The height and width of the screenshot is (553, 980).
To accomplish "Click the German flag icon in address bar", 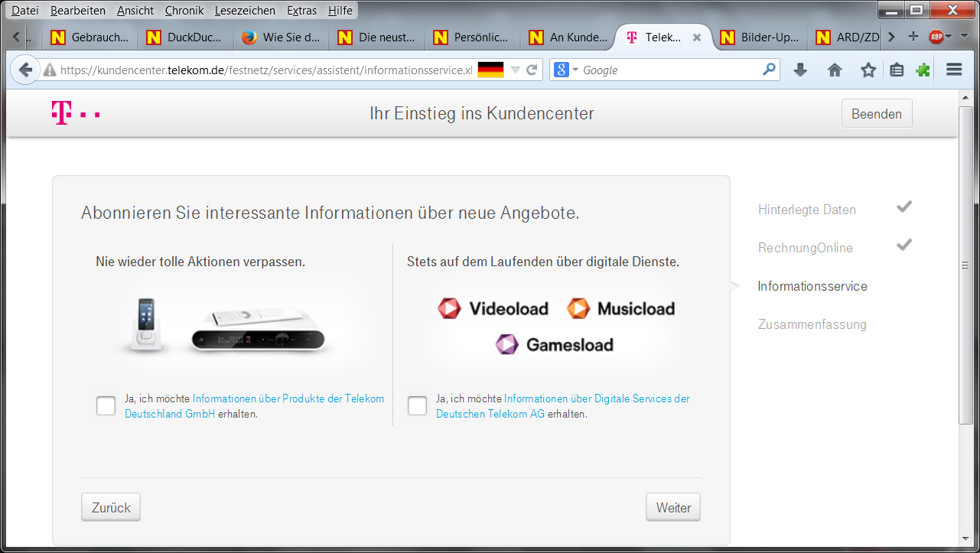I will (490, 70).
